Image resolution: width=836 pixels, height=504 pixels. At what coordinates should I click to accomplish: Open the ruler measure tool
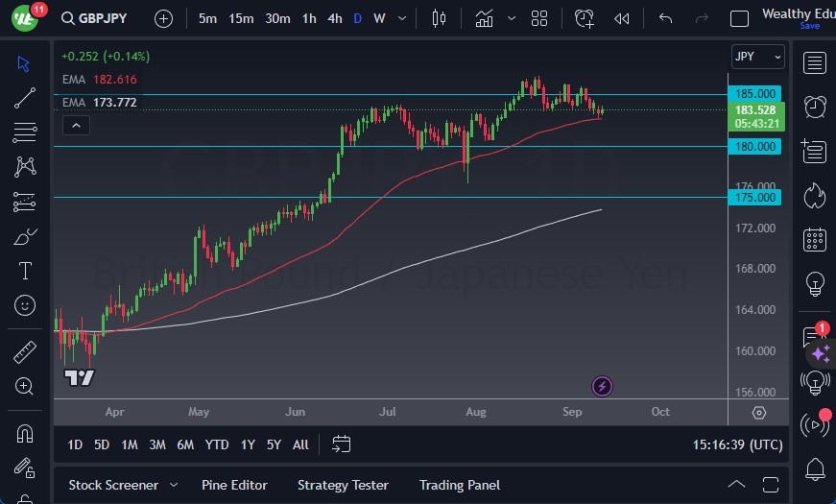26,352
